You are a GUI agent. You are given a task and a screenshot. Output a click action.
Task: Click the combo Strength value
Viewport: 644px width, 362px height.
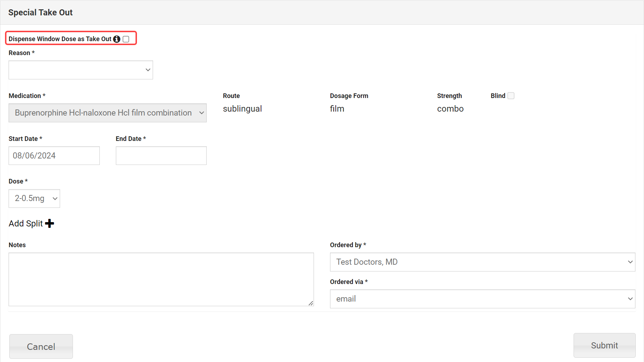[x=450, y=109]
